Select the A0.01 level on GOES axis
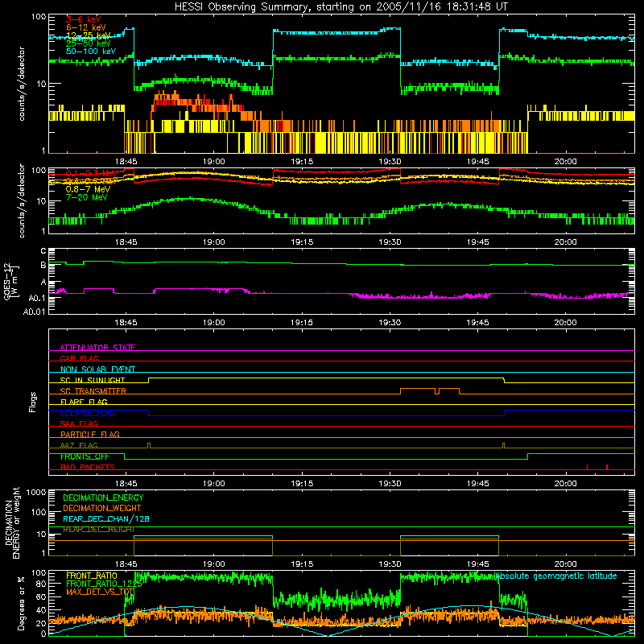 [35, 312]
